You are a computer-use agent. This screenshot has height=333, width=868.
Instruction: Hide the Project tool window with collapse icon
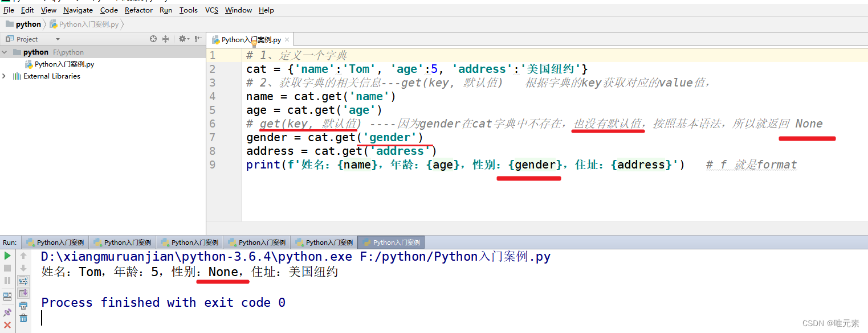[198, 39]
